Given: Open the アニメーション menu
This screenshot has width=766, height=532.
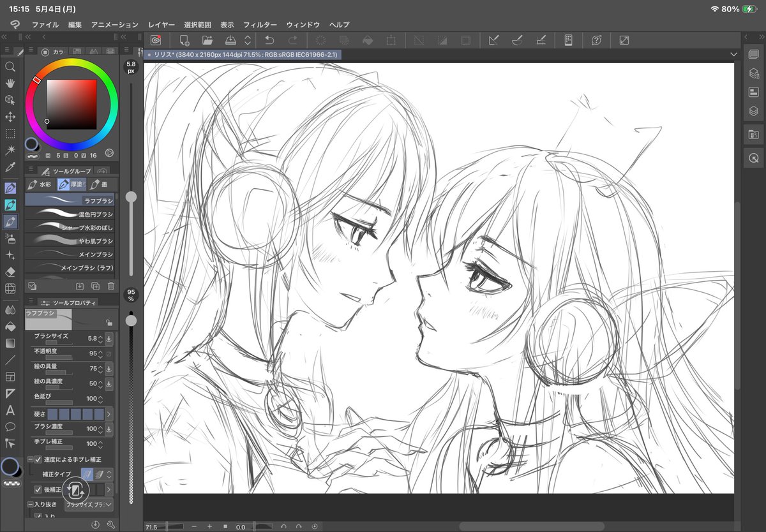Looking at the screenshot, I should pyautogui.click(x=115, y=24).
